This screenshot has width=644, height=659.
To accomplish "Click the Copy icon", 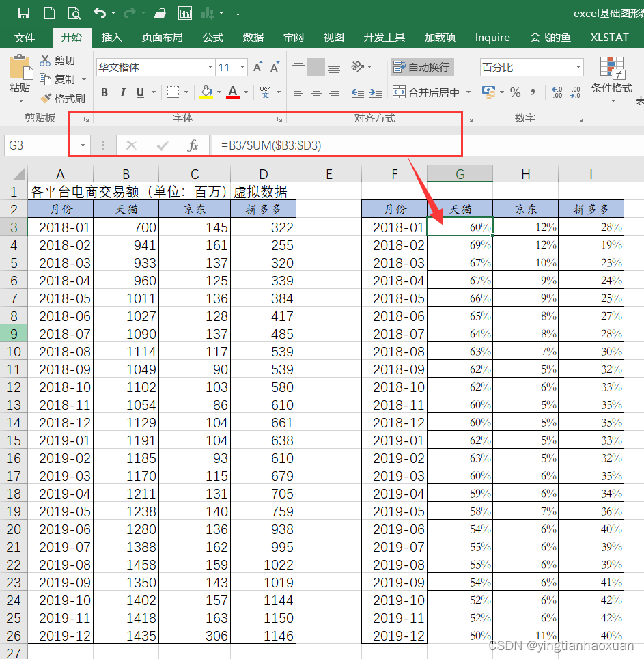I will [x=45, y=79].
